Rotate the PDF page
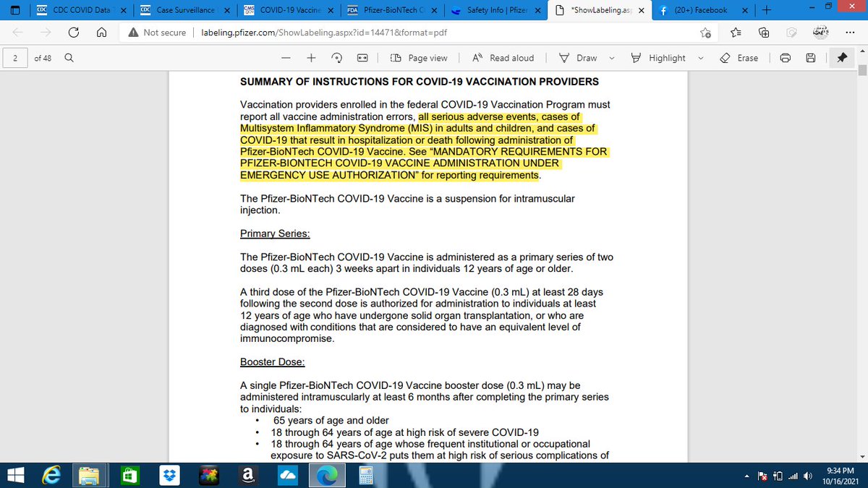Image resolution: width=868 pixels, height=488 pixels. tap(337, 58)
